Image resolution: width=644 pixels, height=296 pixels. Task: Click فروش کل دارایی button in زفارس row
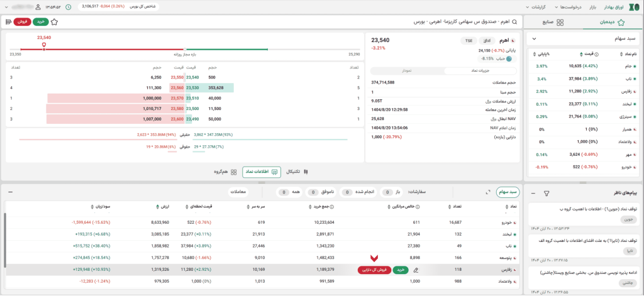[x=374, y=269]
